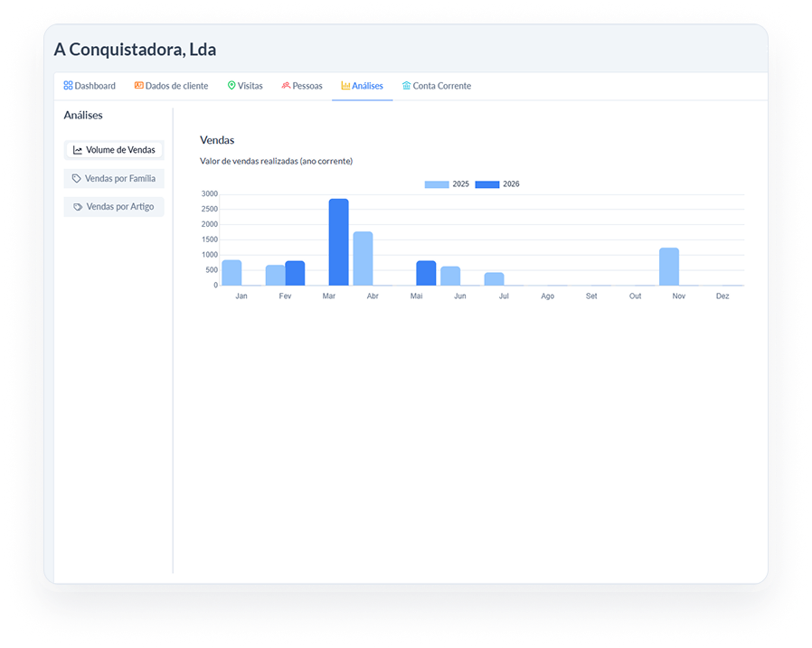
Task: Click the Dados de cliente card icon
Action: [138, 85]
